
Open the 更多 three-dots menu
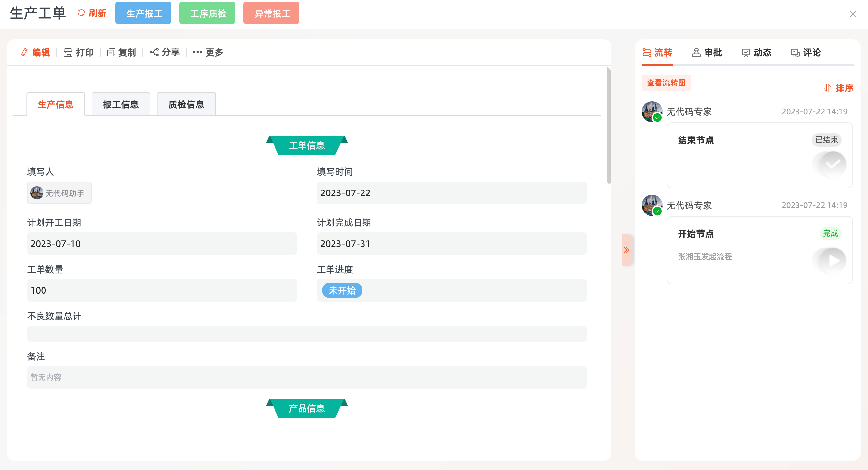pyautogui.click(x=197, y=52)
